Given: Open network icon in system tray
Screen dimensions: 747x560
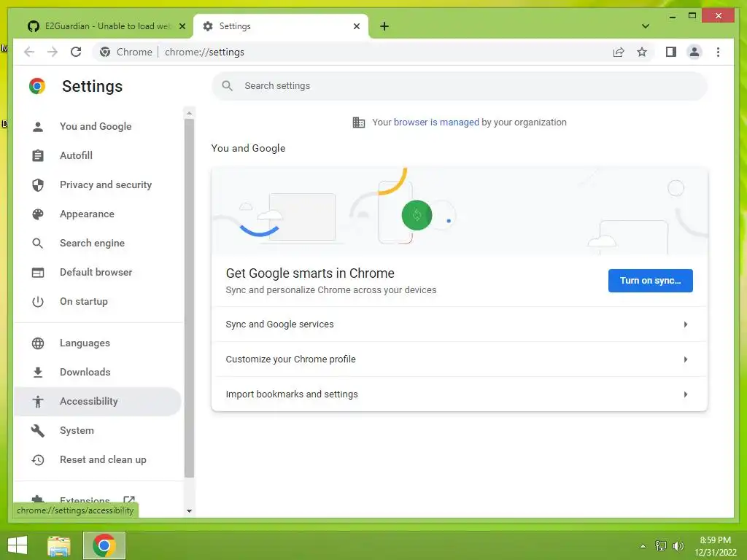Looking at the screenshot, I should pyautogui.click(x=661, y=545).
